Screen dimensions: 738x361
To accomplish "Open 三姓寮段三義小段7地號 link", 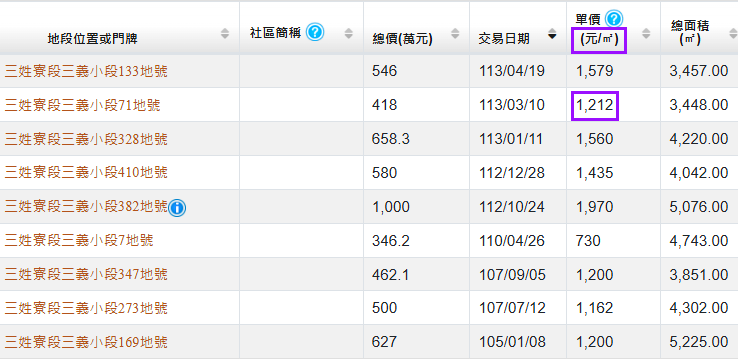I will tap(79, 241).
